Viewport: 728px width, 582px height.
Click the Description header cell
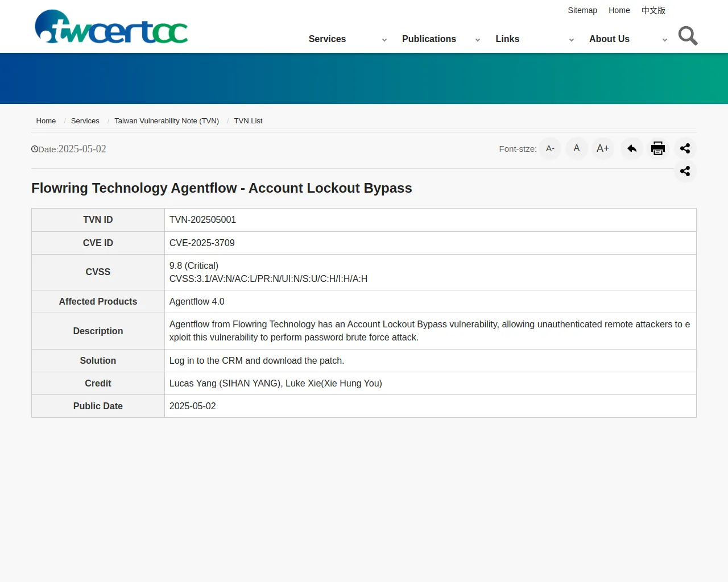(x=98, y=331)
